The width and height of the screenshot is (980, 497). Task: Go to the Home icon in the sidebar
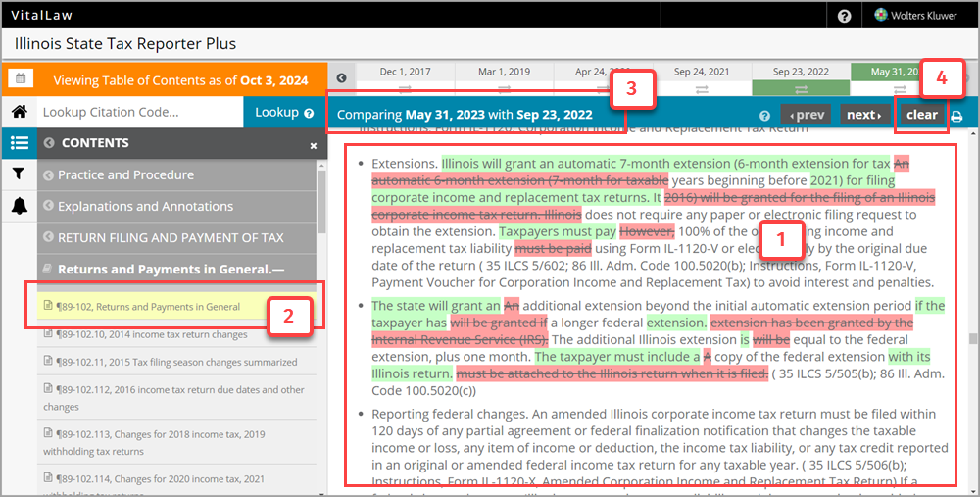click(20, 112)
